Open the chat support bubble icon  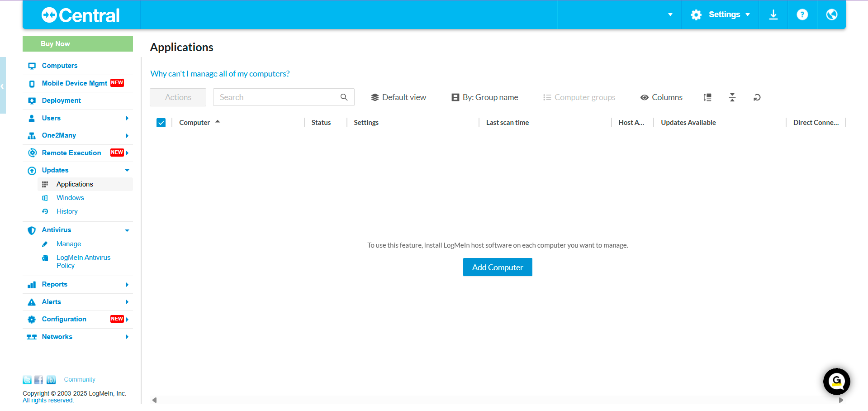pyautogui.click(x=836, y=382)
